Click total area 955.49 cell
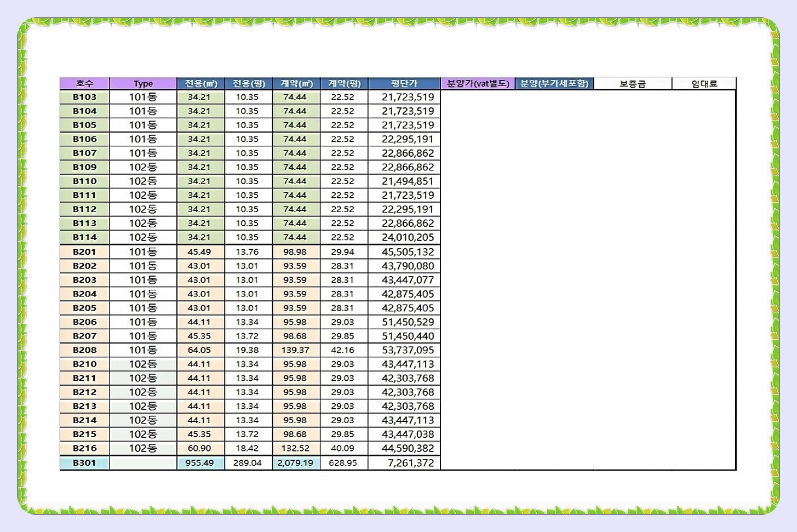This screenshot has width=797, height=532. (x=200, y=463)
